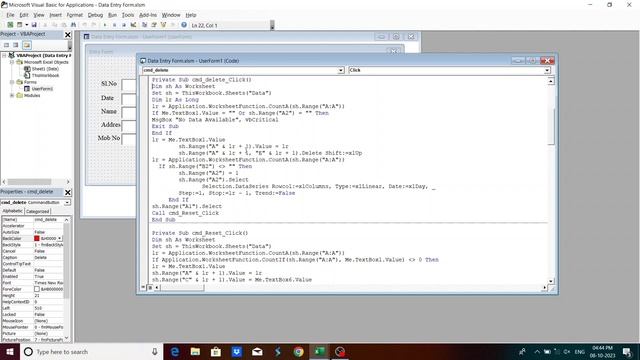Open the cmd_delete object dropdown in code window
640x360 pixels.
pyautogui.click(x=341, y=71)
